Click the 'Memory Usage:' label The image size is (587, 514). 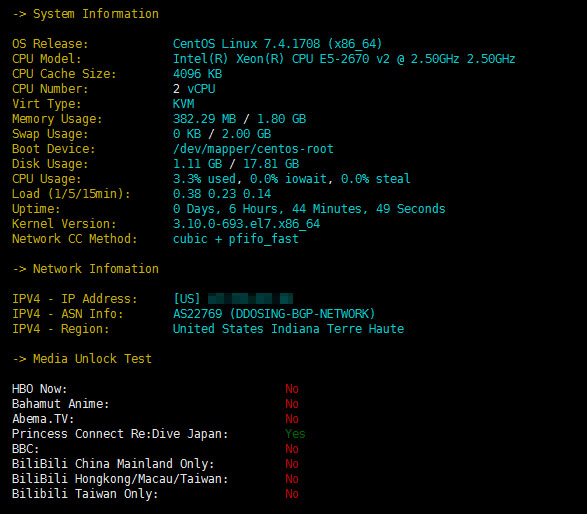tap(57, 119)
